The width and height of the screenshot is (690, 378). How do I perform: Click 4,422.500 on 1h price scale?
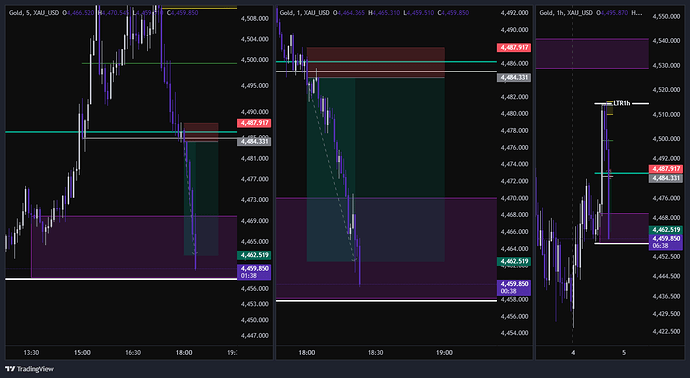click(x=666, y=331)
